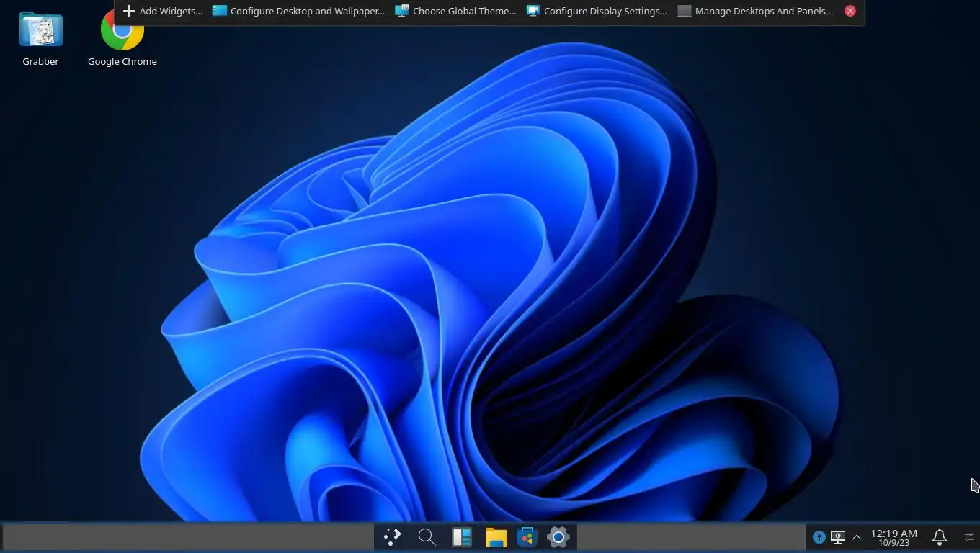The height and width of the screenshot is (553, 980).
Task: Open the search magnifier in taskbar
Action: (427, 537)
